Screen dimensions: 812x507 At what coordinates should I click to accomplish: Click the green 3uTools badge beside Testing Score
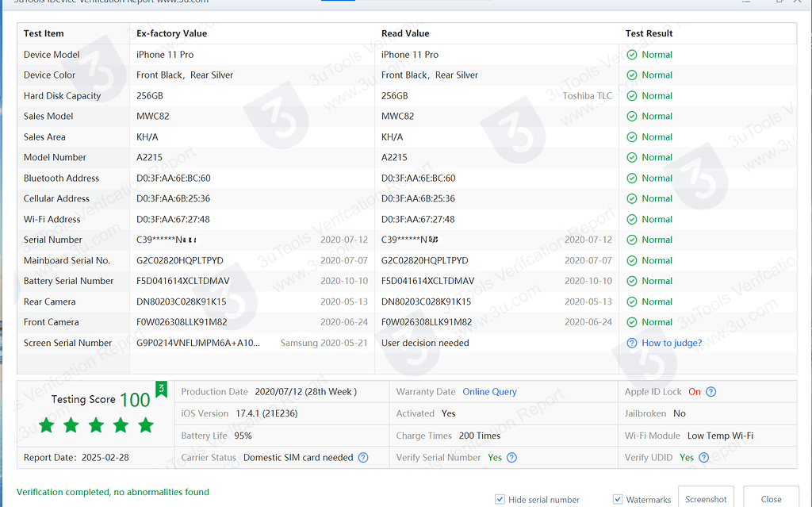[x=162, y=390]
